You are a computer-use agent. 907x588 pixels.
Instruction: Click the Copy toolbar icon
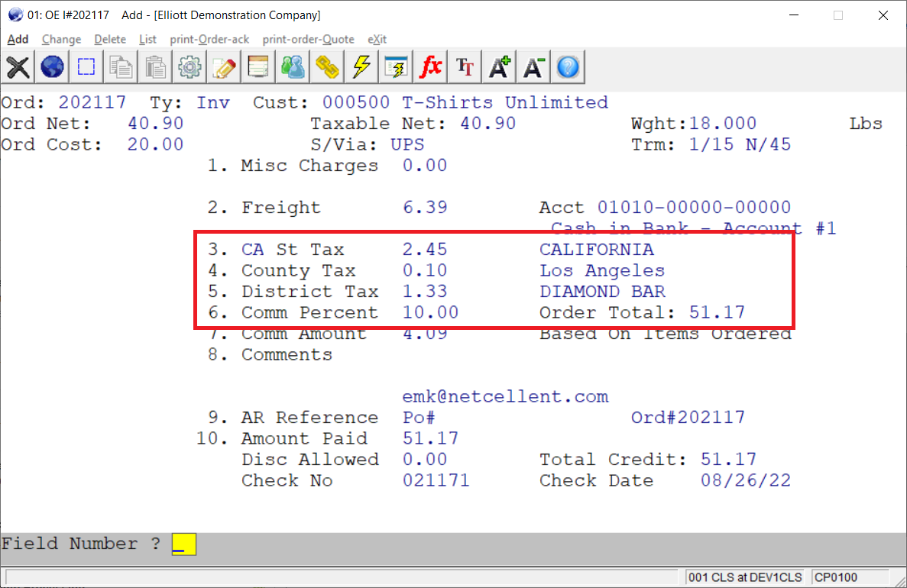(x=121, y=67)
